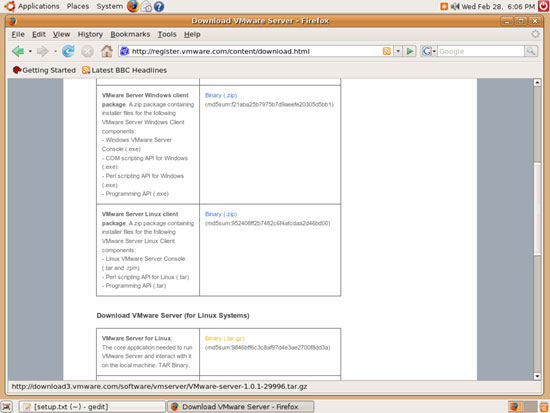Open the Back history dropdown arrow
550x413 pixels.
tap(30, 52)
